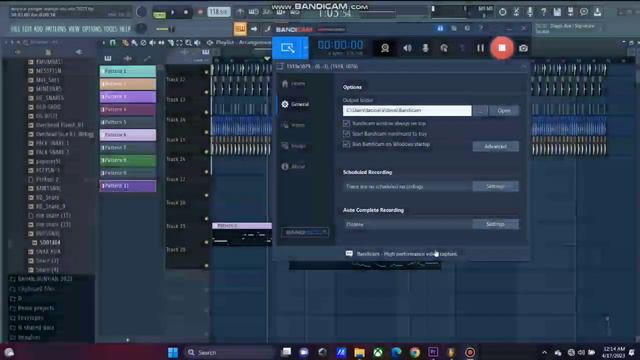
Task: Expand the Envelopes browser folder
Action: coord(30,318)
